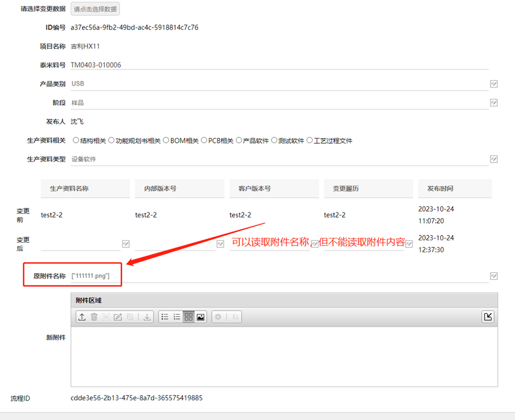Viewport: 515px width, 420px height.
Task: Click the 项目名称 value 吉利HX11
Action: tap(85, 46)
